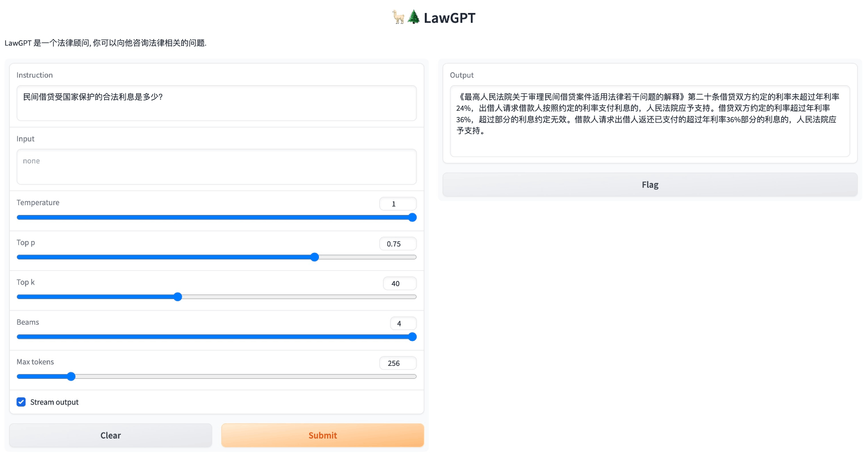Click the Top k label
This screenshot has height=469, width=868.
(25, 282)
